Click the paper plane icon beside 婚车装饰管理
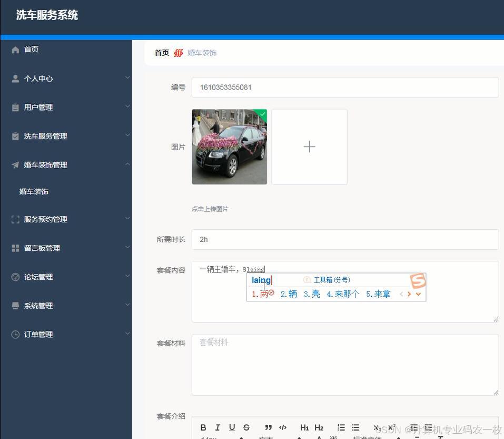 click(x=15, y=165)
